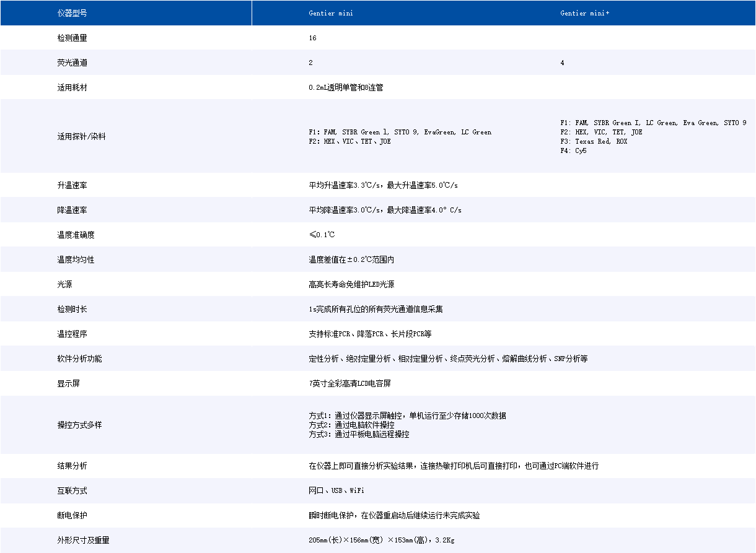Screen dimensions: 756x553
Task: Click the 温度差值在±0.2℃范围内 value
Action: [x=351, y=259]
